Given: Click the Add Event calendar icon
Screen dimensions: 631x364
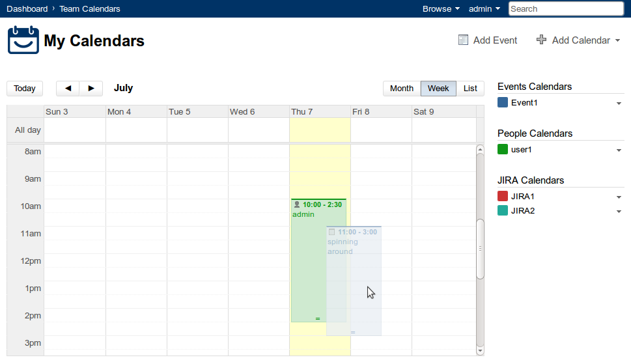Looking at the screenshot, I should tap(463, 40).
